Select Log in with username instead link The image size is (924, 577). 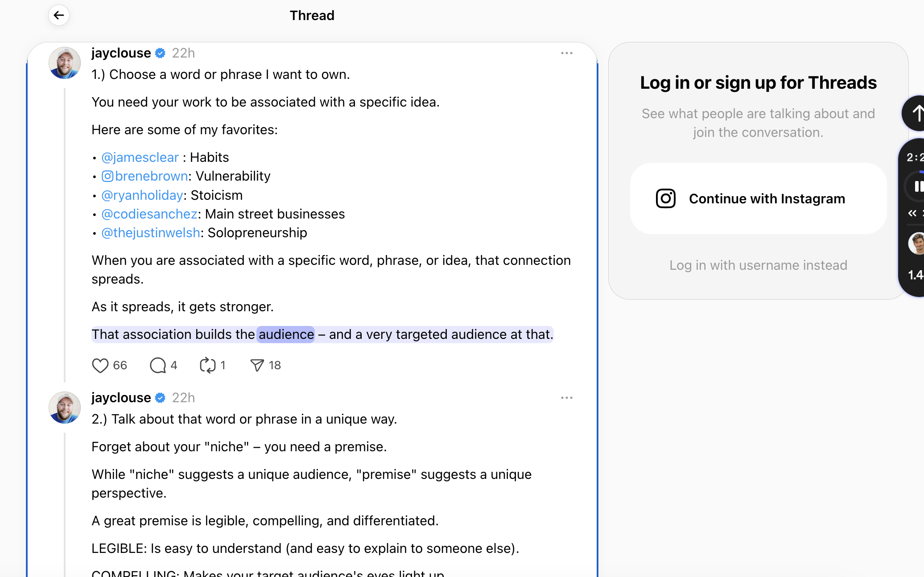coord(758,264)
